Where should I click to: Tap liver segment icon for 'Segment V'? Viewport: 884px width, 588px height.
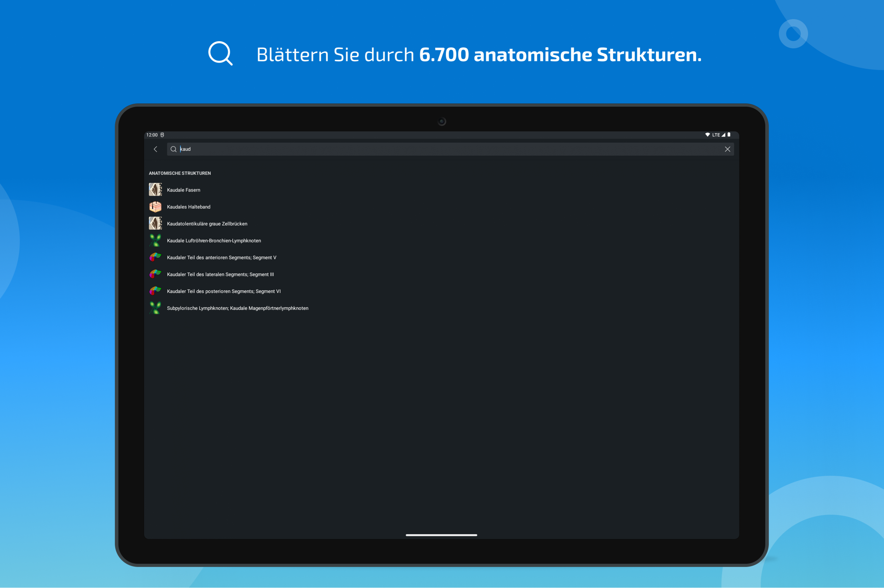click(x=155, y=257)
